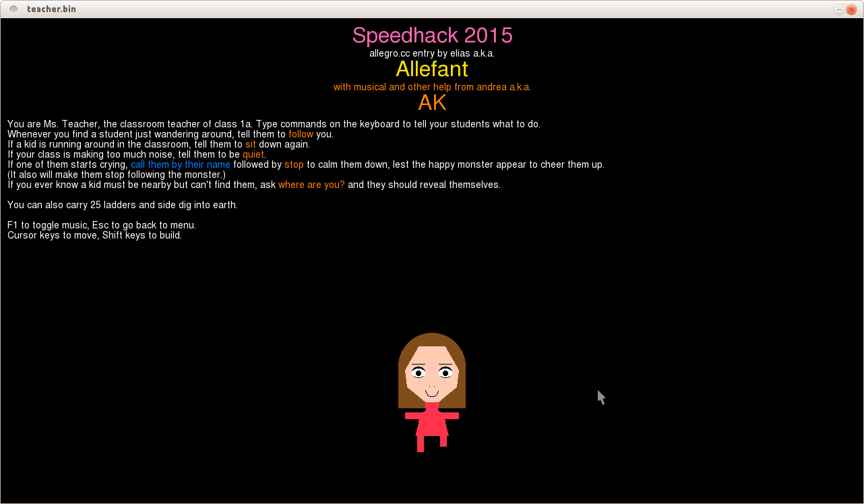Viewport: 864px width, 504px height.
Task: Click the orange word 'sit'
Action: coord(250,144)
